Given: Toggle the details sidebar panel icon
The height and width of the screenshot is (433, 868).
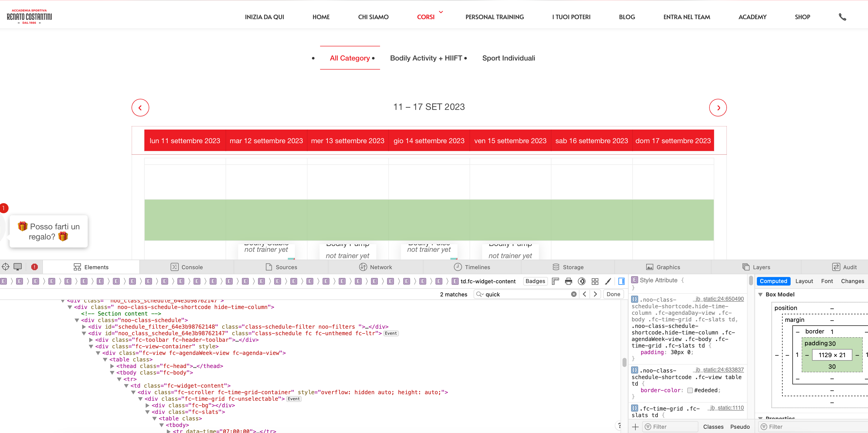Looking at the screenshot, I should 621,281.
